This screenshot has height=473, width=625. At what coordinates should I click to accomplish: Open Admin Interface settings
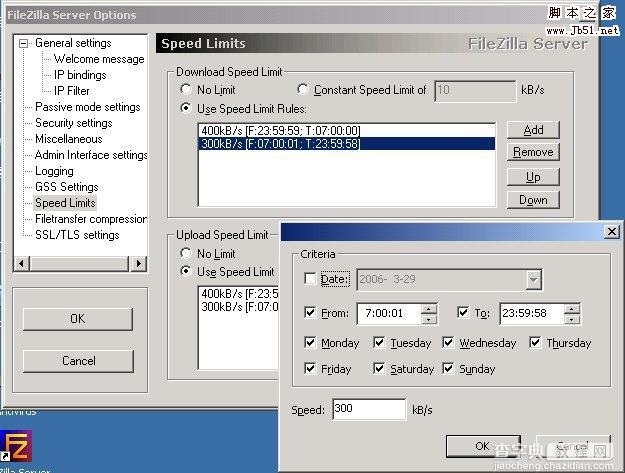(x=91, y=155)
